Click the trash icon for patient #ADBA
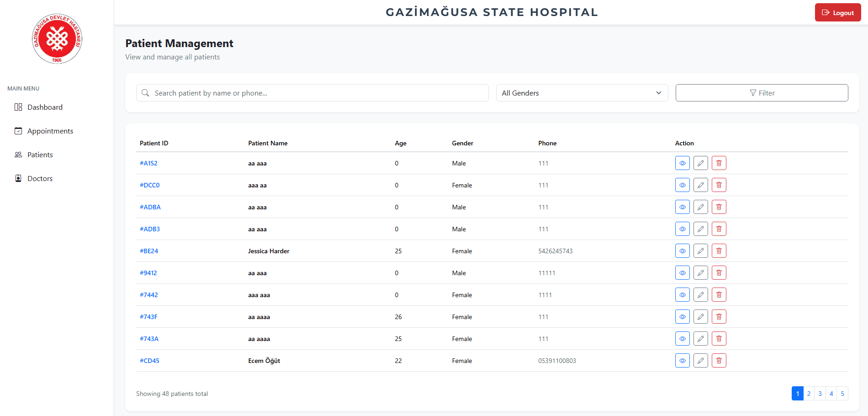 click(719, 207)
